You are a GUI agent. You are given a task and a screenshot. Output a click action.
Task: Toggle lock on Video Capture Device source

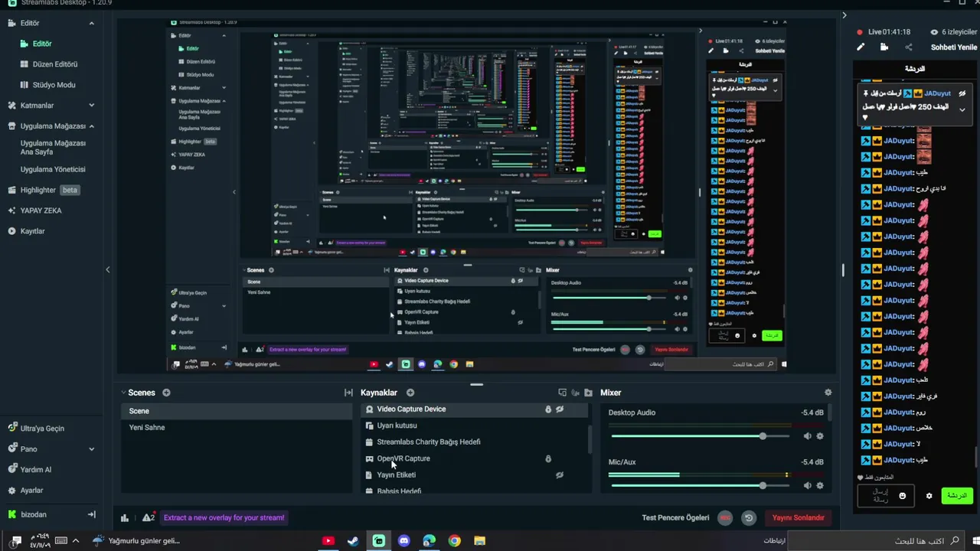[x=548, y=409]
